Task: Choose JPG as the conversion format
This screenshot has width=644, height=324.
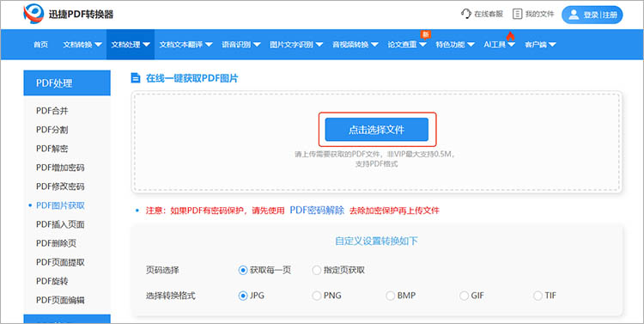Action: [242, 296]
